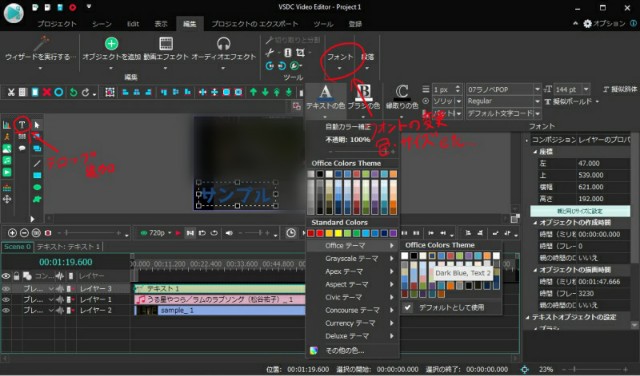Collapse the object creation time section

click(x=535, y=223)
